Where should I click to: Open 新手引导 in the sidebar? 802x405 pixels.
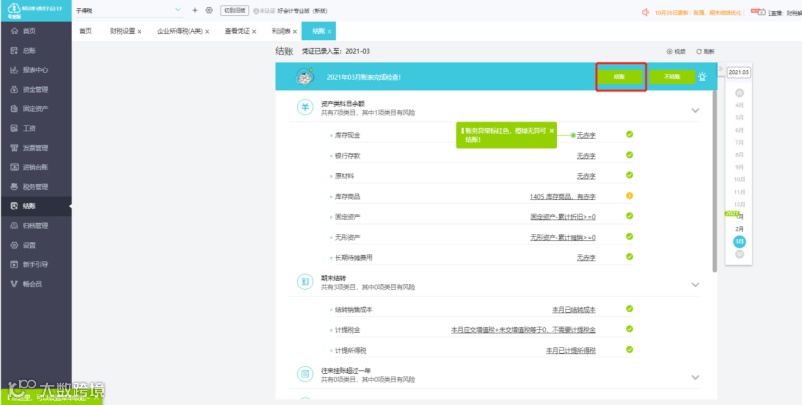(x=35, y=264)
